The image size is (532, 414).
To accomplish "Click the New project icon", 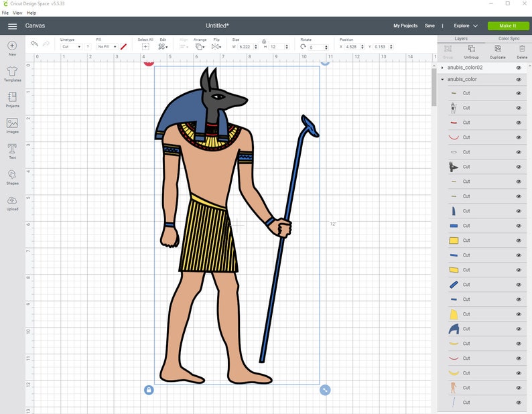I will pyautogui.click(x=12, y=46).
